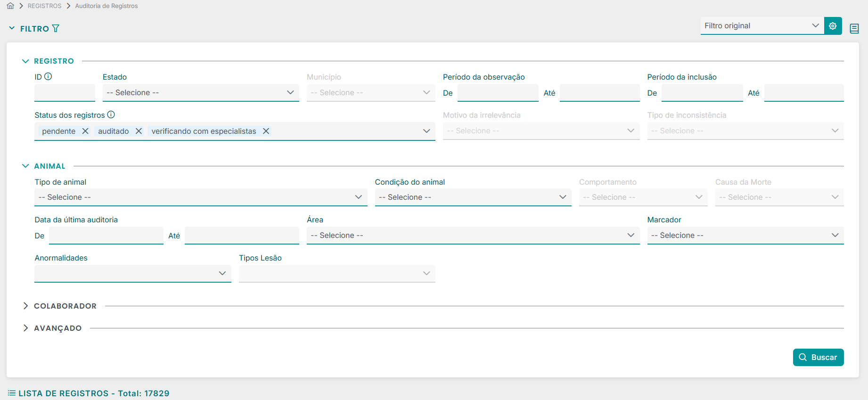This screenshot has width=868, height=400.
Task: Open the Estado dropdown
Action: [200, 93]
